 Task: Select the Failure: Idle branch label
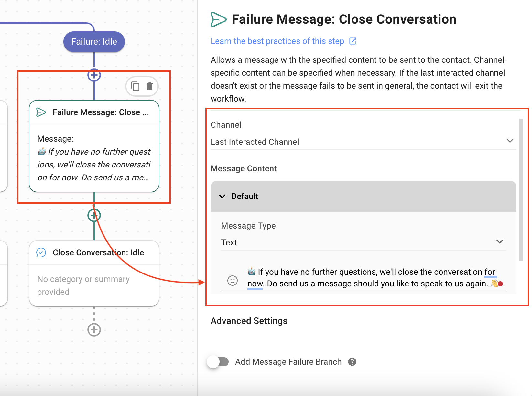click(x=94, y=42)
